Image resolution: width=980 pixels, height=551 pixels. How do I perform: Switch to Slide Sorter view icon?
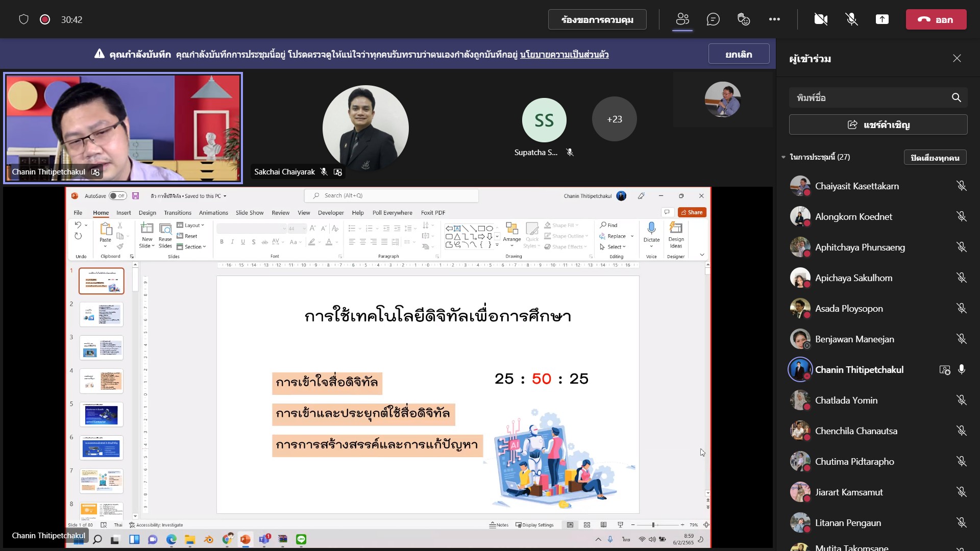click(x=587, y=525)
